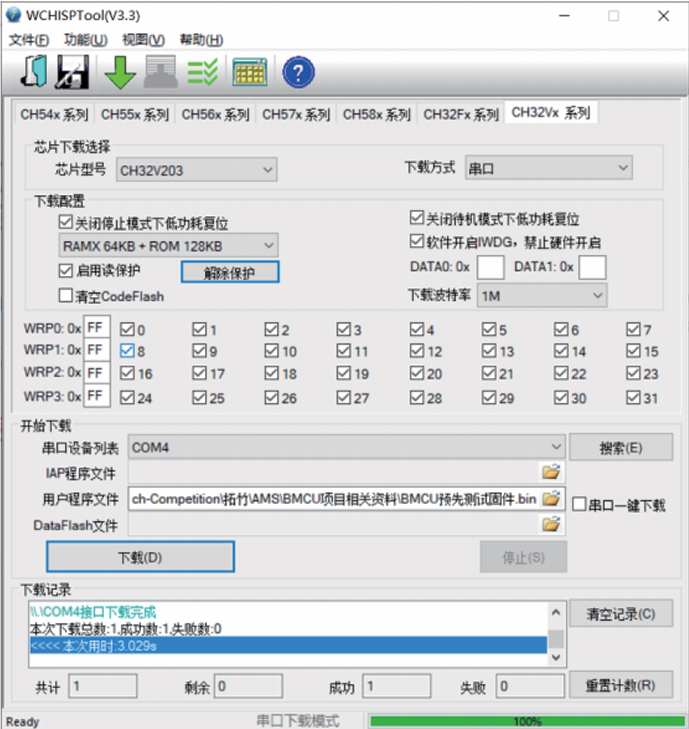Open the 芯片型号 CH32V203 dropdown
Viewport: 689px width, 729px height.
coord(197,170)
